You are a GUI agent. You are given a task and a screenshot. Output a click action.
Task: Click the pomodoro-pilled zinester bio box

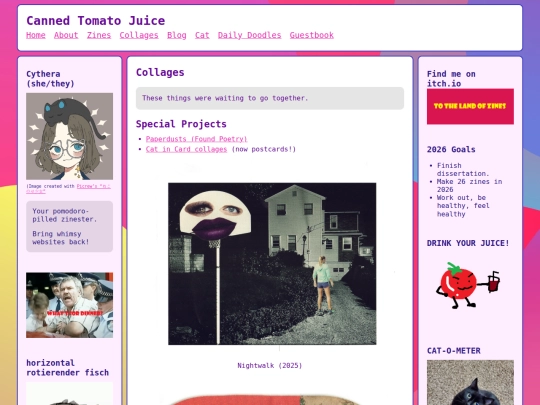click(x=70, y=227)
